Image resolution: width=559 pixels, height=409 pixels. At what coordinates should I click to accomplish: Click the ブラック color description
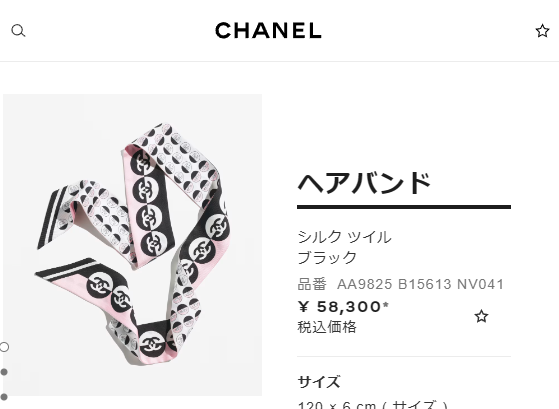click(x=327, y=257)
